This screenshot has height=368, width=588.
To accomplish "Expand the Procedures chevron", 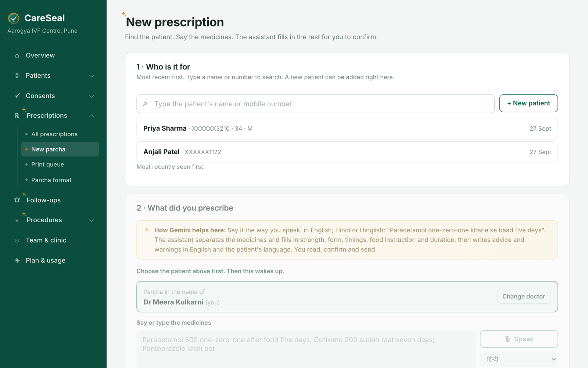I will 92,220.
